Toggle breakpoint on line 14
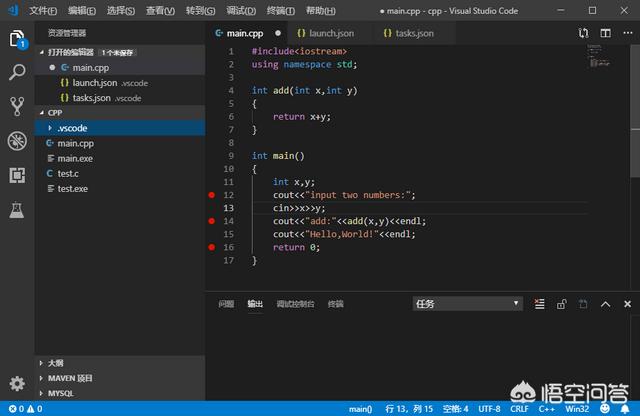640x416 pixels. pyautogui.click(x=211, y=221)
